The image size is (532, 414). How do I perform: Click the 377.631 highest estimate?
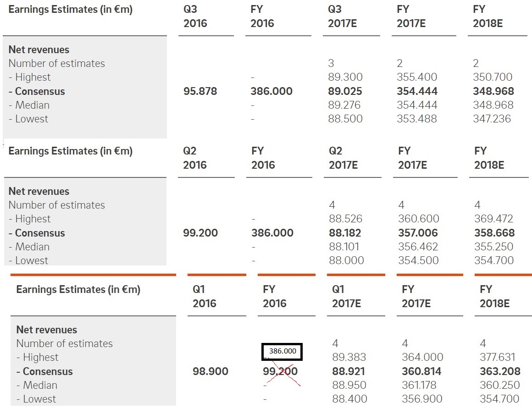498,357
